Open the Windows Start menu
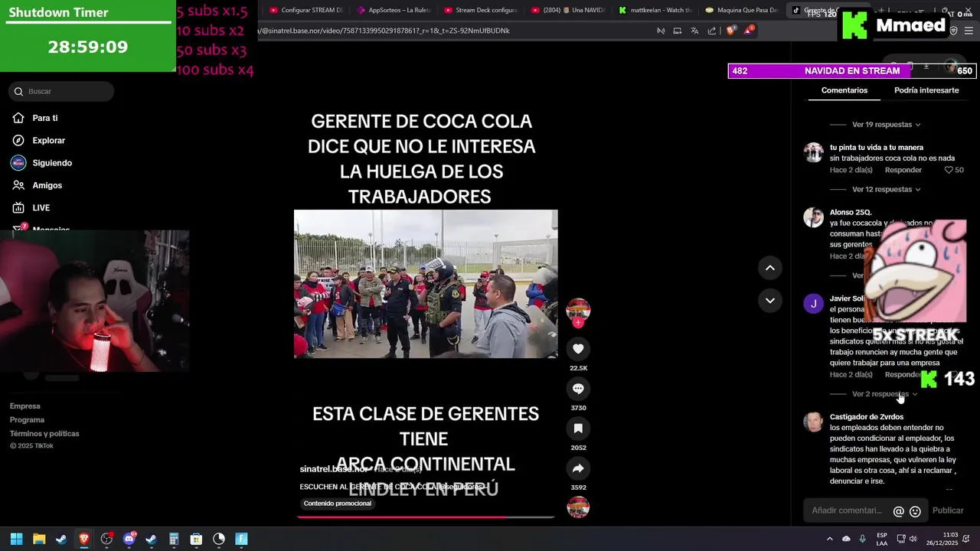This screenshot has height=551, width=980. [x=16, y=539]
